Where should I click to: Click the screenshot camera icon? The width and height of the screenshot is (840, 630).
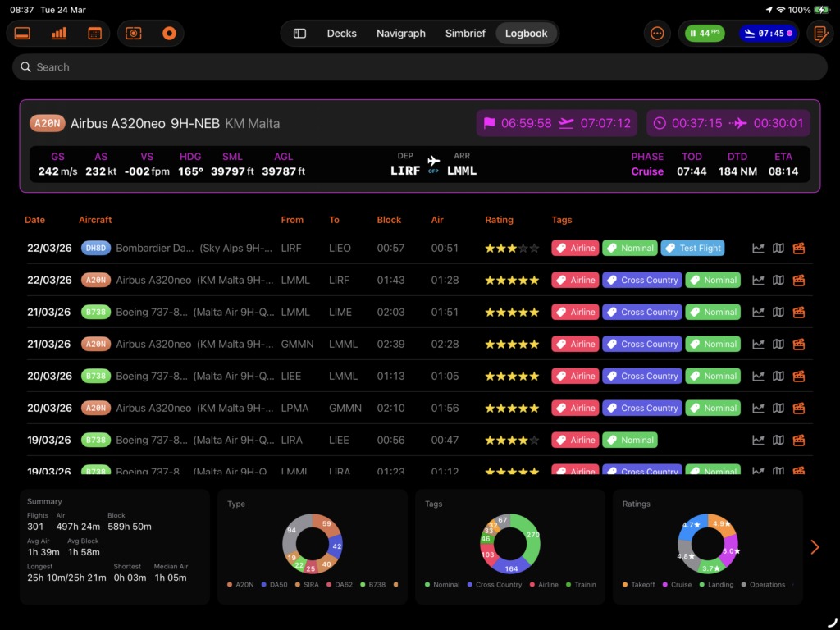click(134, 34)
